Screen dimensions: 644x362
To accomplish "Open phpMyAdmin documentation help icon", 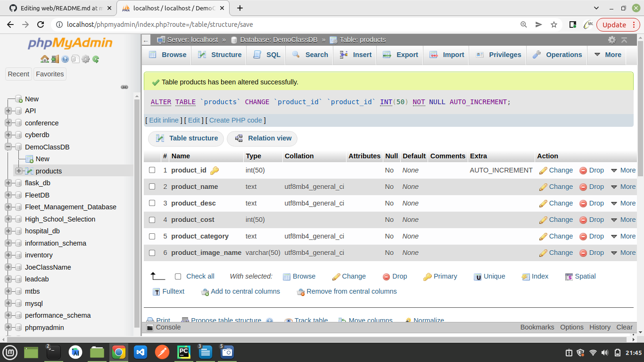I will coord(65,59).
